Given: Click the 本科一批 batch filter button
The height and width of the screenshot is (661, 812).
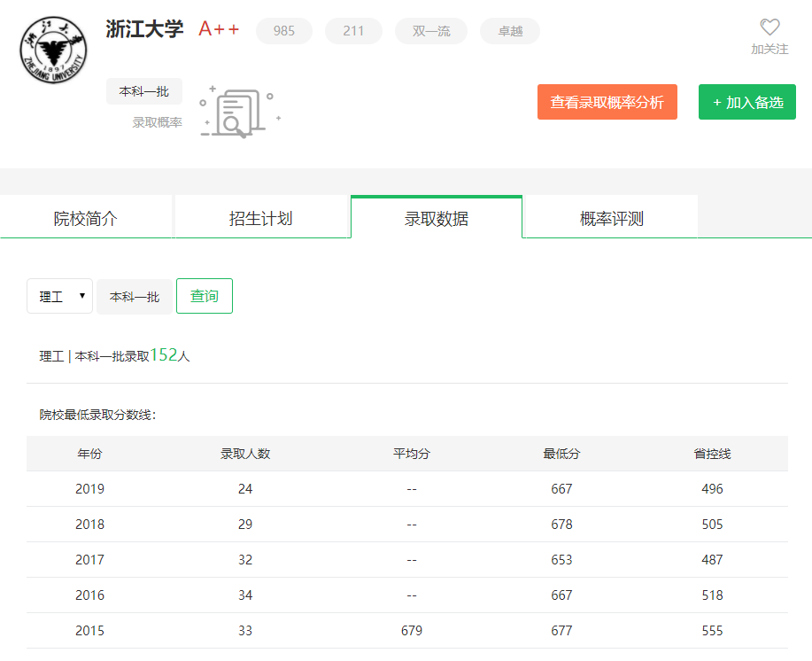Looking at the screenshot, I should [135, 296].
